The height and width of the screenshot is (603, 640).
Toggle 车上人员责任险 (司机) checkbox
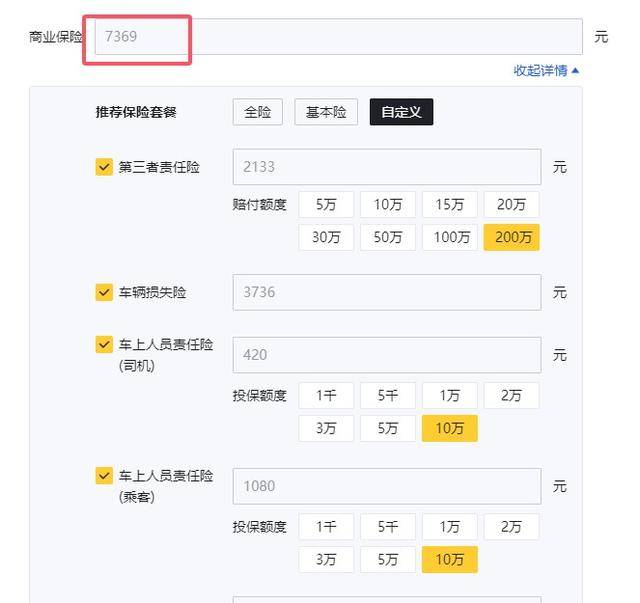point(104,345)
